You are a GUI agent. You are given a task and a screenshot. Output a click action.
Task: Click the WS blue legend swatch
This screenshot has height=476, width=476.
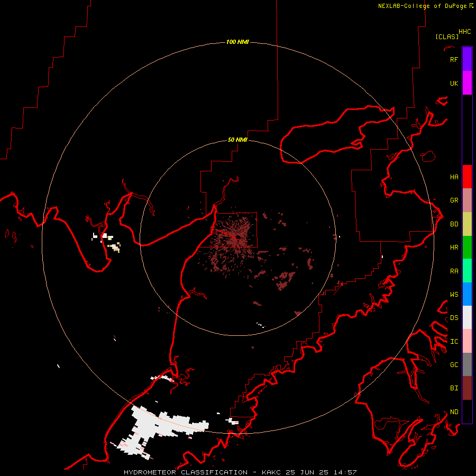coord(467,294)
